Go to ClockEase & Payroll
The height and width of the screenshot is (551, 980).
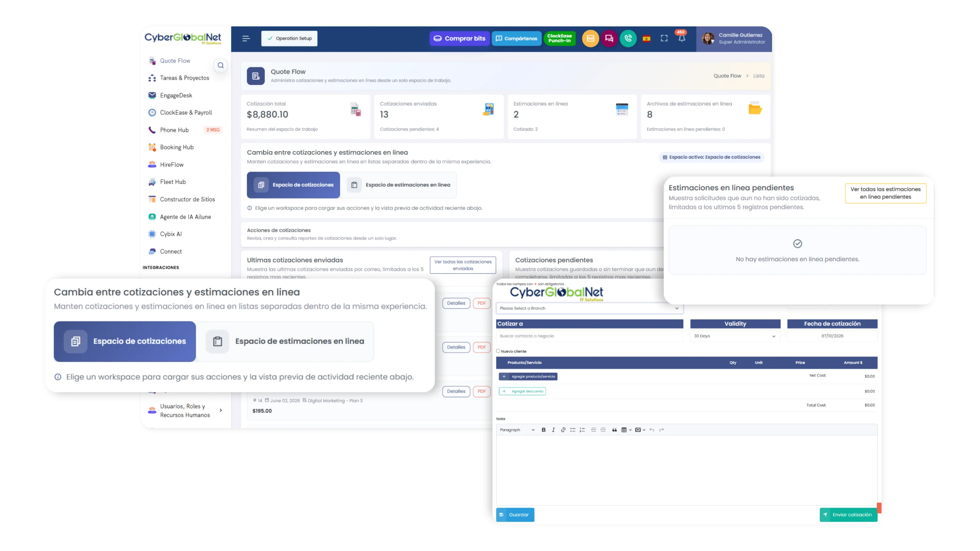186,113
